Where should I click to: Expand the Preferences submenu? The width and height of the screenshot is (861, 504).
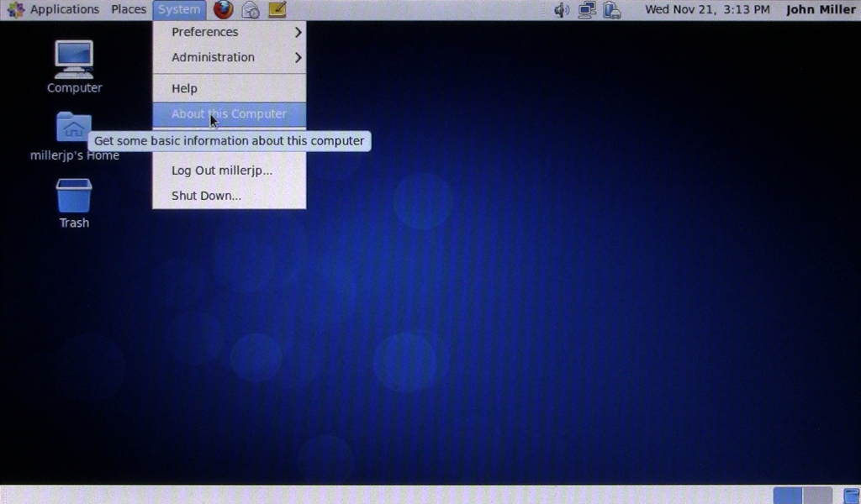[x=229, y=32]
